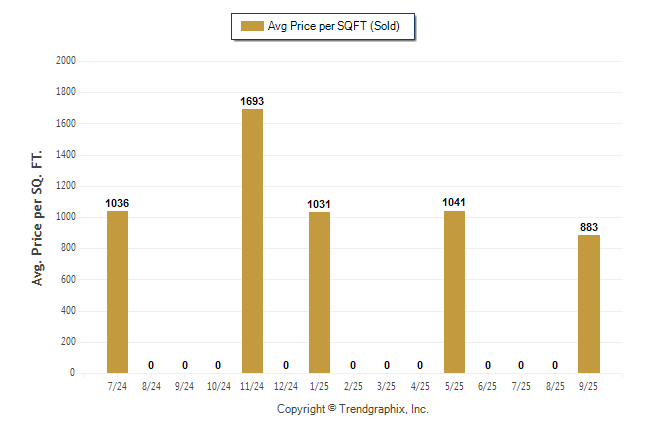Click the 1031 value label

pos(319,204)
